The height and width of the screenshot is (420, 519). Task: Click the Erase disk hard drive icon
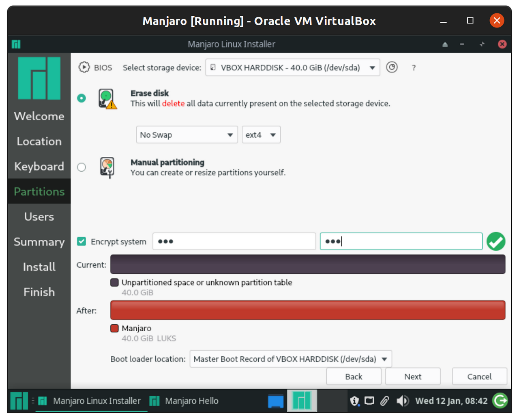(x=107, y=99)
